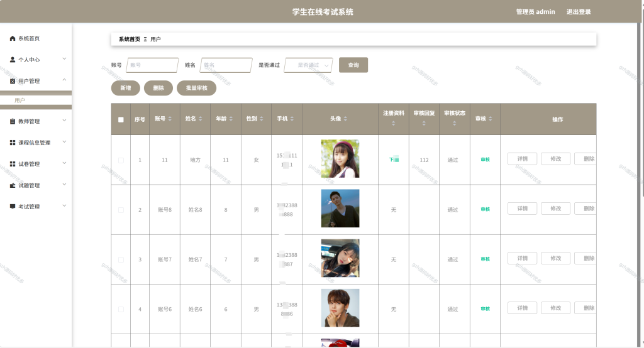Toggle the select-all checkbox in the table header
Image resolution: width=644 pixels, height=348 pixels.
tap(121, 119)
